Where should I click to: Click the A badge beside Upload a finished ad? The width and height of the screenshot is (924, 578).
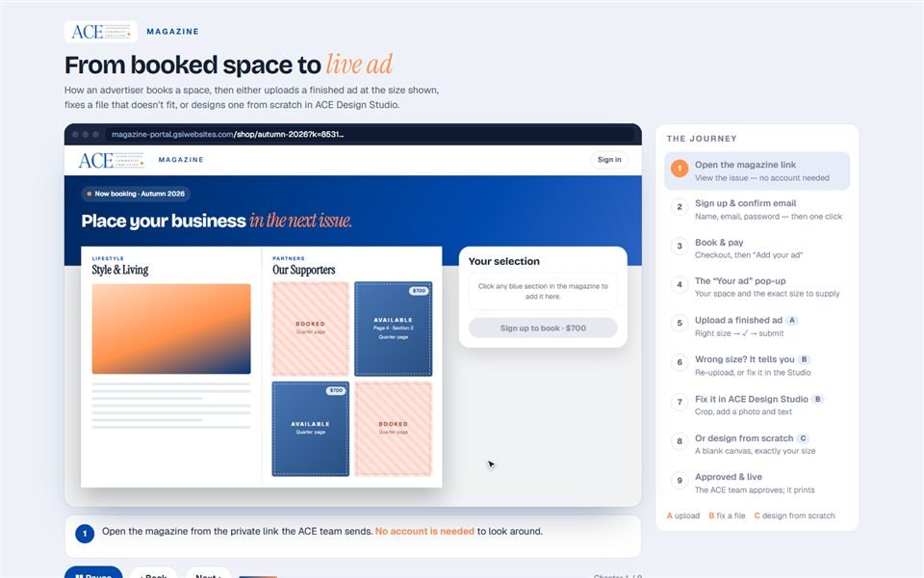pos(792,320)
